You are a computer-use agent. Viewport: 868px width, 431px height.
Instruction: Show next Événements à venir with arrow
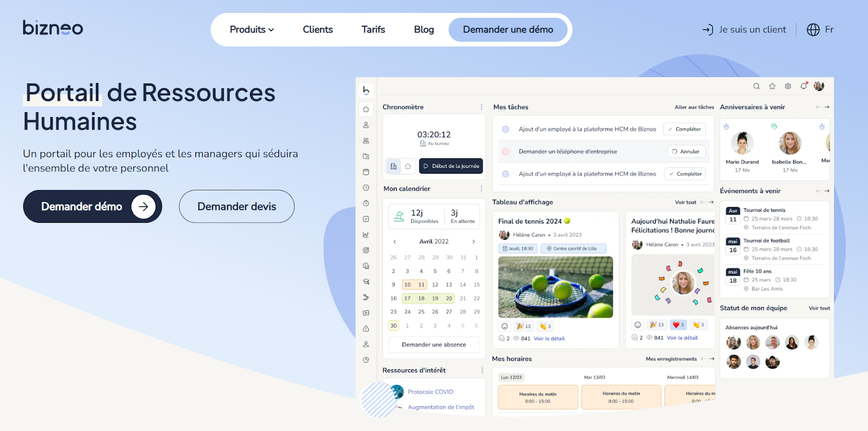(x=827, y=191)
